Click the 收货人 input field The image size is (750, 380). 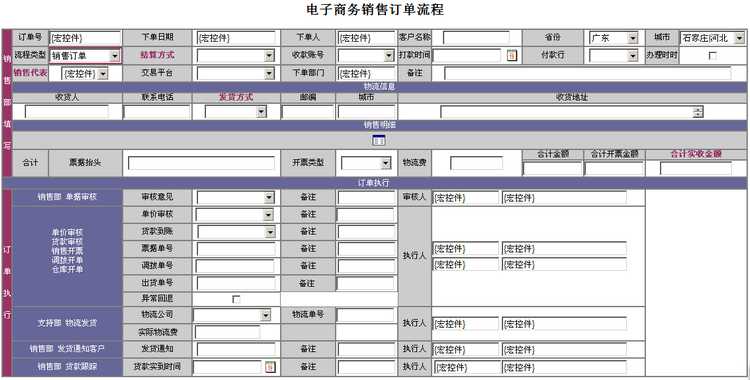pos(67,112)
